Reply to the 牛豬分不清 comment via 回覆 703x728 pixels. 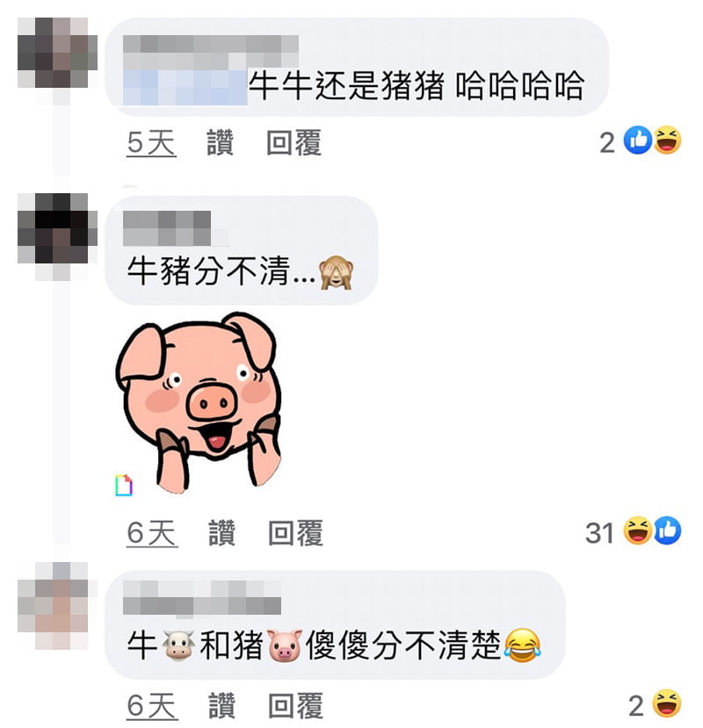point(295,532)
